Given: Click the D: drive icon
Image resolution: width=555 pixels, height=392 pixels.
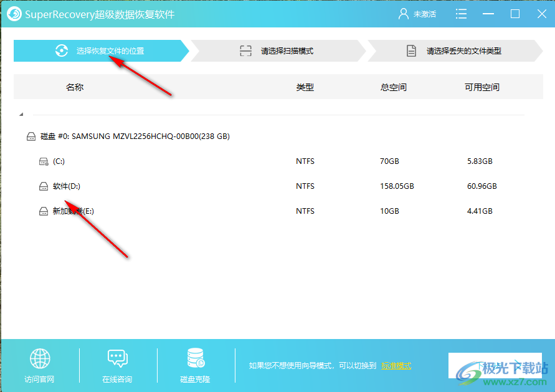Looking at the screenshot, I should 44,186.
